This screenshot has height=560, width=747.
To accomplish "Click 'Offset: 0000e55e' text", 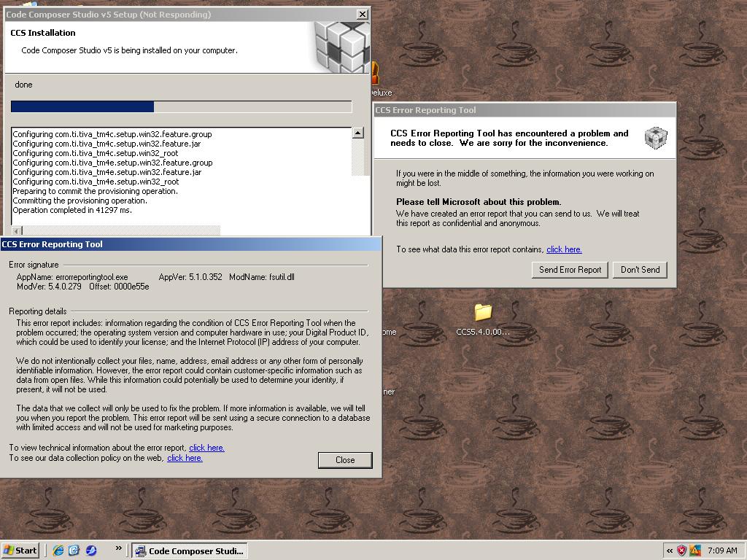I will [119, 286].
